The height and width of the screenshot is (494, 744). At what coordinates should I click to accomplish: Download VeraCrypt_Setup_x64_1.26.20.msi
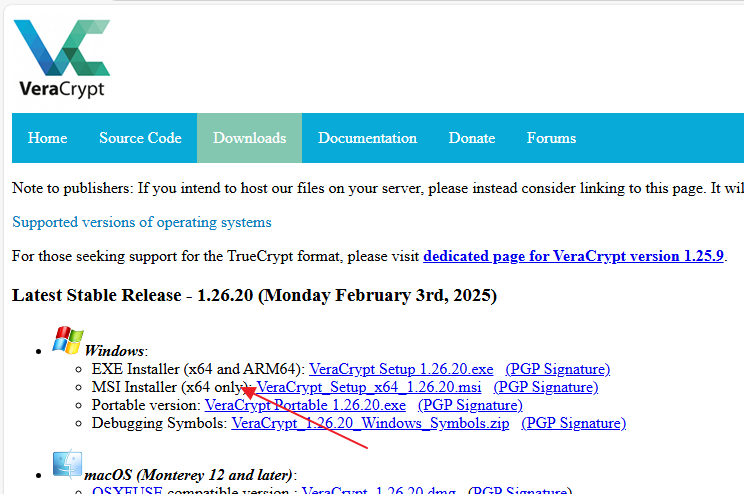tap(372, 387)
